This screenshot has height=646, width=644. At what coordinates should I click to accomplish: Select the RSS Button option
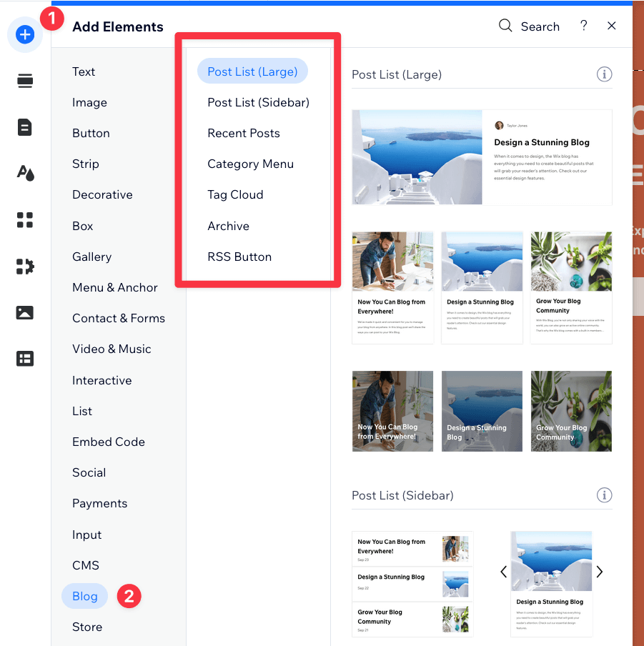tap(239, 257)
